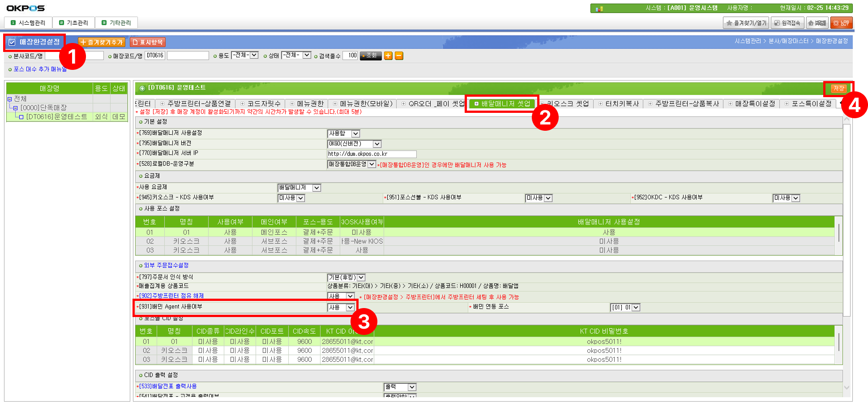Click the orange LOG OUT button

point(841,23)
